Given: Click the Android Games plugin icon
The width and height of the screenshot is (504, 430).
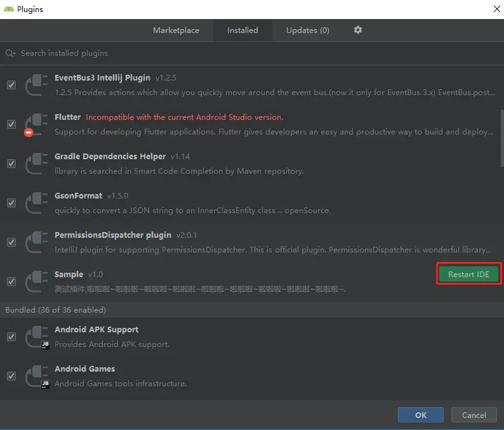Looking at the screenshot, I should click(x=37, y=376).
